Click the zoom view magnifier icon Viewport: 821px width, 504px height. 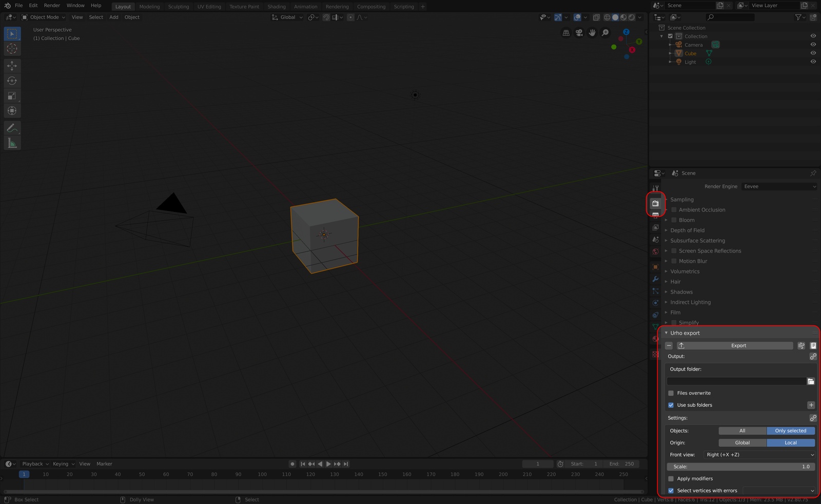pos(605,33)
